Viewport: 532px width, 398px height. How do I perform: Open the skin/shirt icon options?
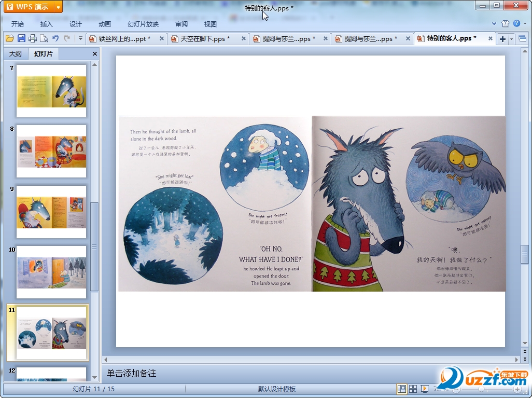505,23
